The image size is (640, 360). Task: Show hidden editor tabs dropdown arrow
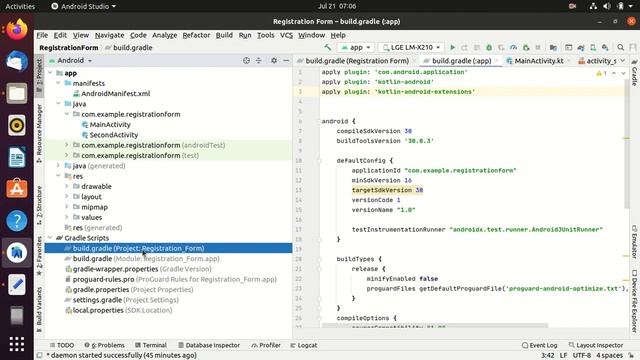(x=623, y=61)
